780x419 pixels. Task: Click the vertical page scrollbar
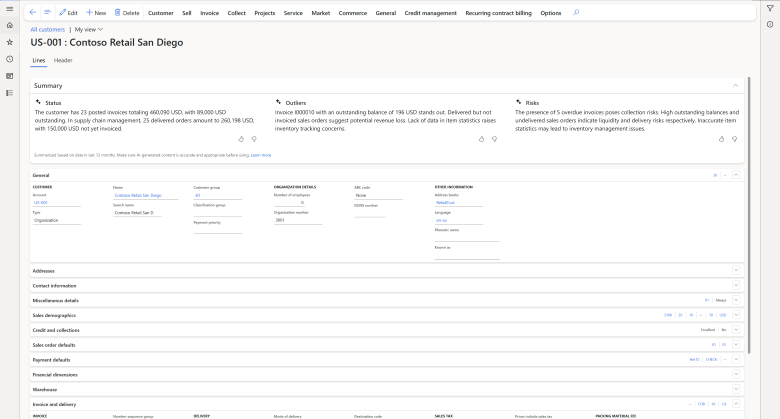749,215
